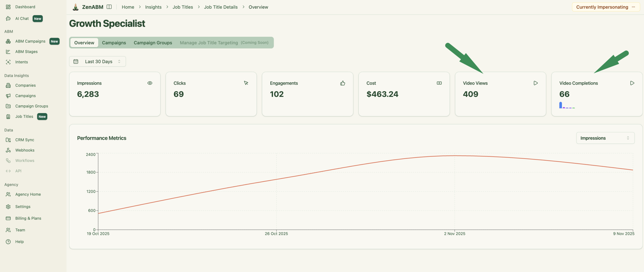The width and height of the screenshot is (644, 272).
Task: Toggle the sidebar collapse icon beside ZenABM
Action: click(x=109, y=7)
